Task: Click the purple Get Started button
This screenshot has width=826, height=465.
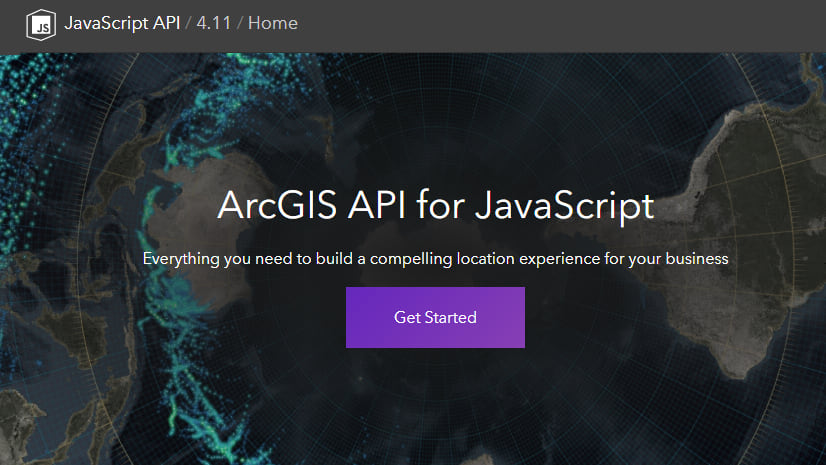Action: 435,318
